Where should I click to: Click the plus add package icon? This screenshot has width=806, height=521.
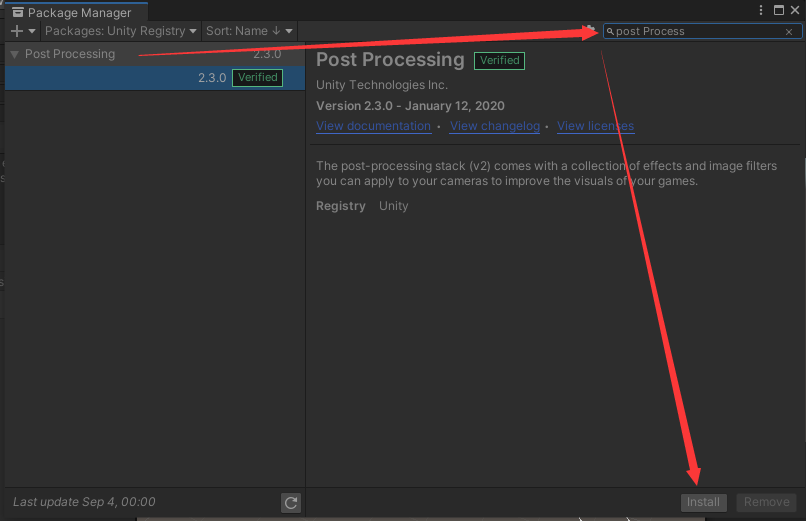pyautogui.click(x=16, y=31)
